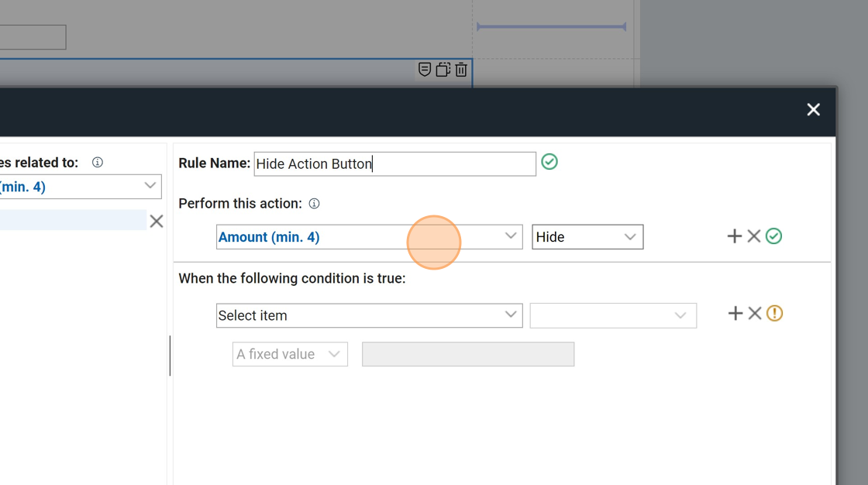Close the rule editor dialog
The image size is (868, 485).
click(813, 110)
